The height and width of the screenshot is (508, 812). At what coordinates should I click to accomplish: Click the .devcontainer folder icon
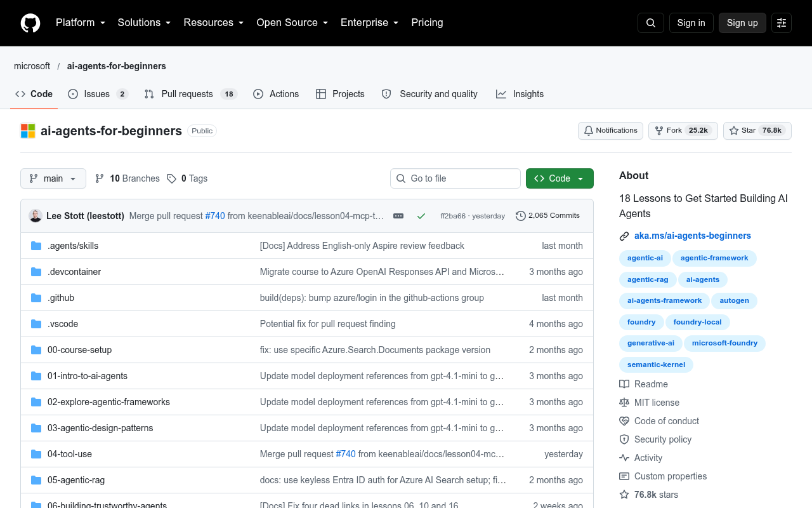coord(36,272)
